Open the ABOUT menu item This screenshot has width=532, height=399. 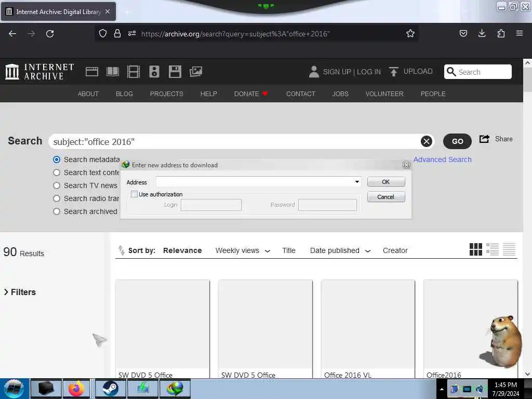click(88, 94)
